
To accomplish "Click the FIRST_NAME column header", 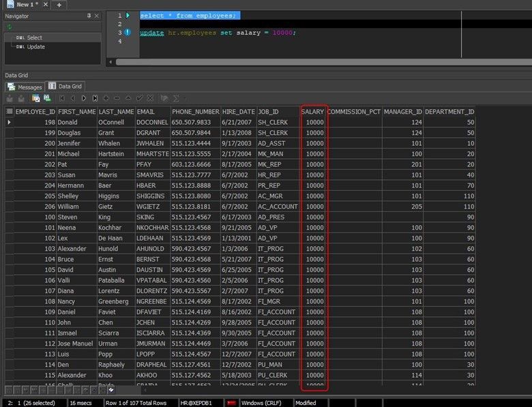I will 76,112.
